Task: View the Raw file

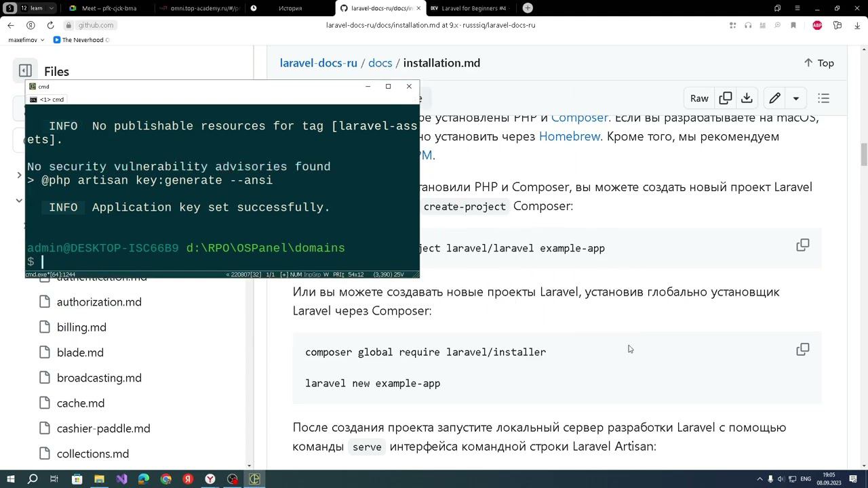Action: (699, 98)
